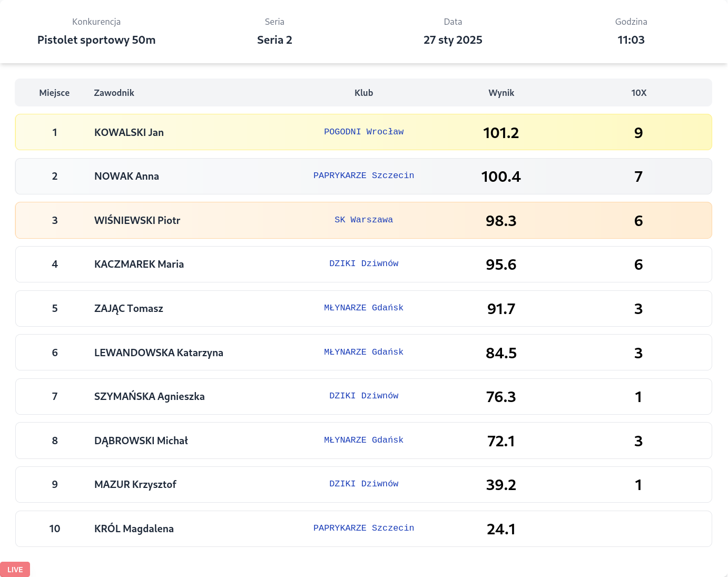Select competitor LEWANDOWSKA Katarzyna
The height and width of the screenshot is (577, 728).
pos(159,353)
